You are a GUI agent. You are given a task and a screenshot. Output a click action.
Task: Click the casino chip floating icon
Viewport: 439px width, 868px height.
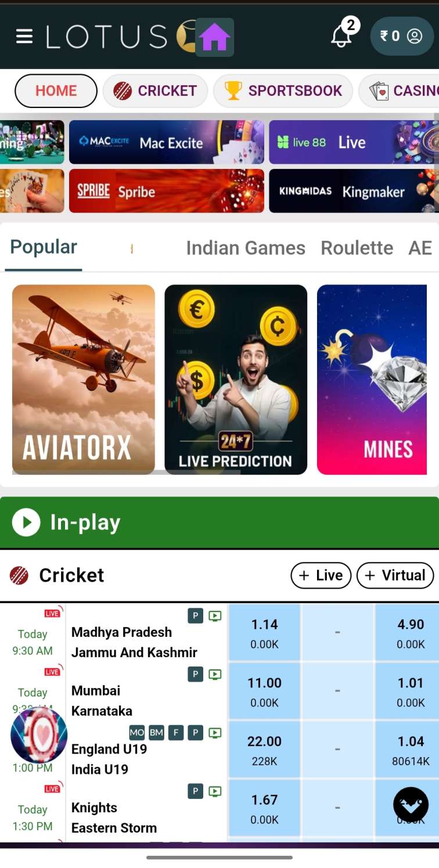pyautogui.click(x=39, y=735)
